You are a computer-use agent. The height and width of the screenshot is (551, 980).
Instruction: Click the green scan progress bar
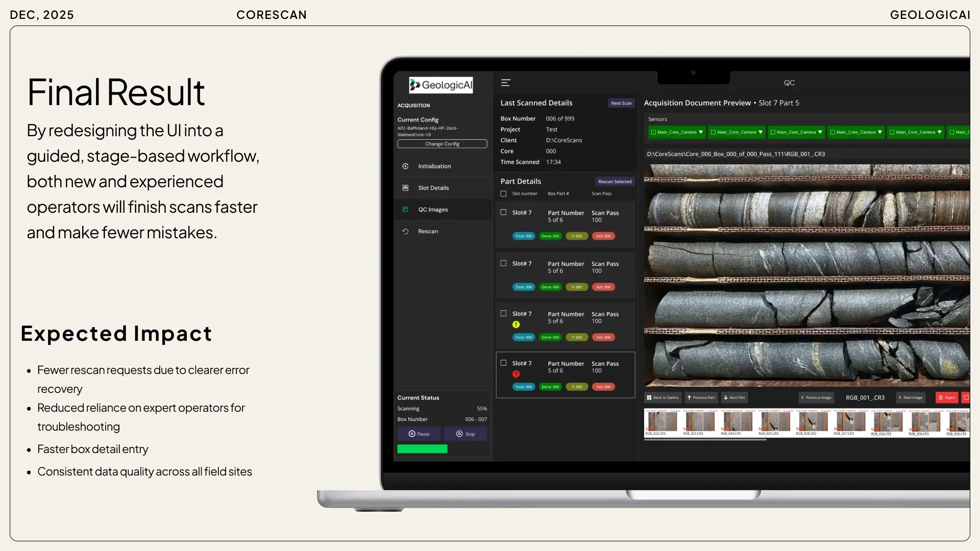(422, 449)
